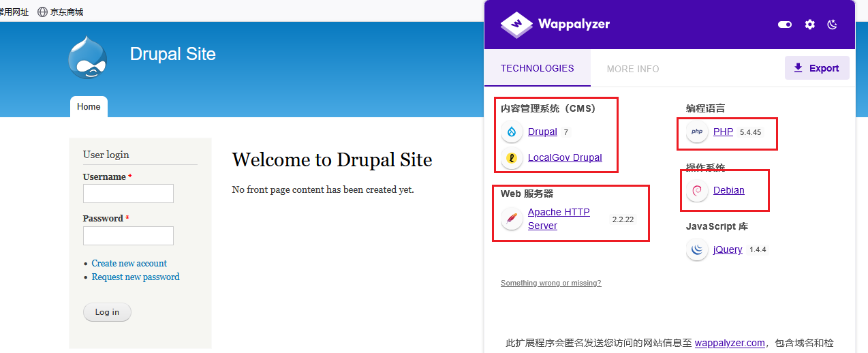868x353 pixels.
Task: Toggle the Wappalyzer enable switch
Action: (785, 25)
